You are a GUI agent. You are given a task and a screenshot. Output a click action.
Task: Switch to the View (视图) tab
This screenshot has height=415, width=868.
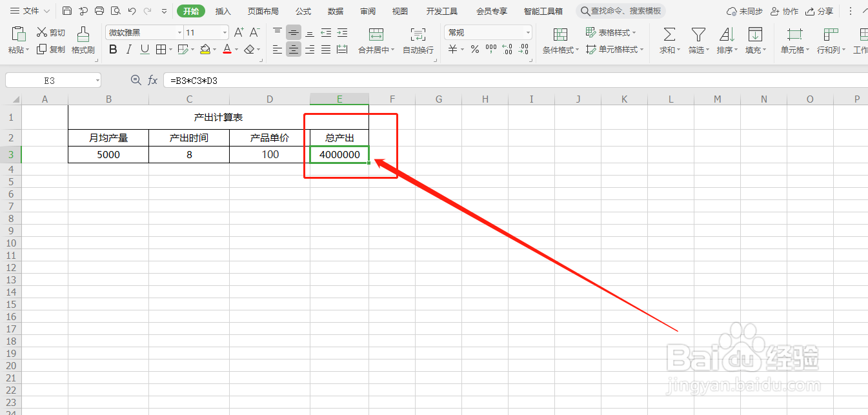point(400,12)
